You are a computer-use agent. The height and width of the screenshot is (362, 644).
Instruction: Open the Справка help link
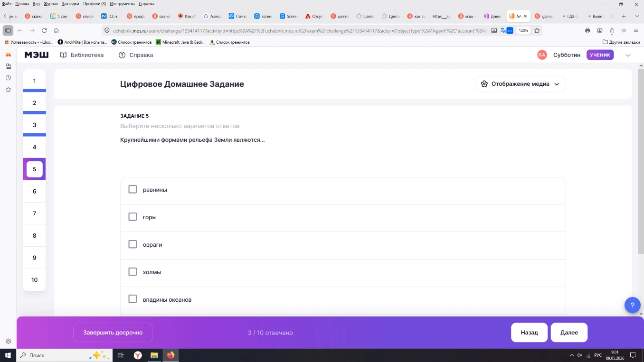point(136,55)
